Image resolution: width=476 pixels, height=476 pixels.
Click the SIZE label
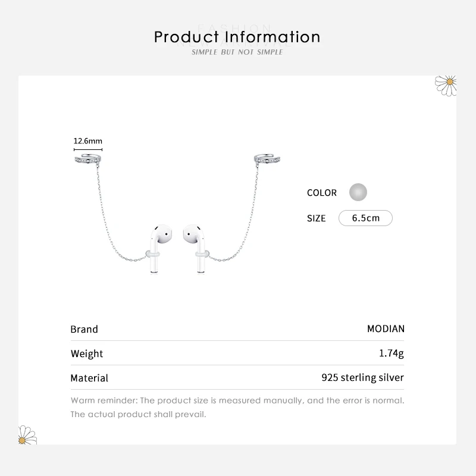pyautogui.click(x=317, y=218)
